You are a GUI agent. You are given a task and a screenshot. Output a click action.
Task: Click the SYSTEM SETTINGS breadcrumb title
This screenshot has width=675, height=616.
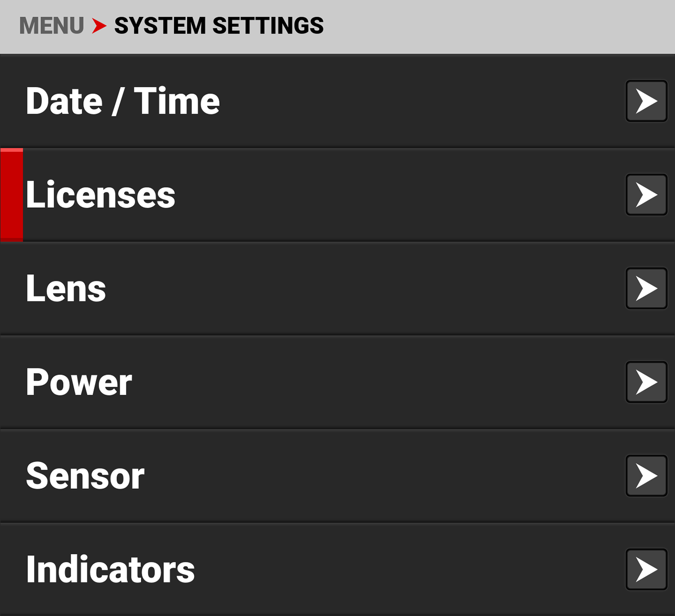219,26
